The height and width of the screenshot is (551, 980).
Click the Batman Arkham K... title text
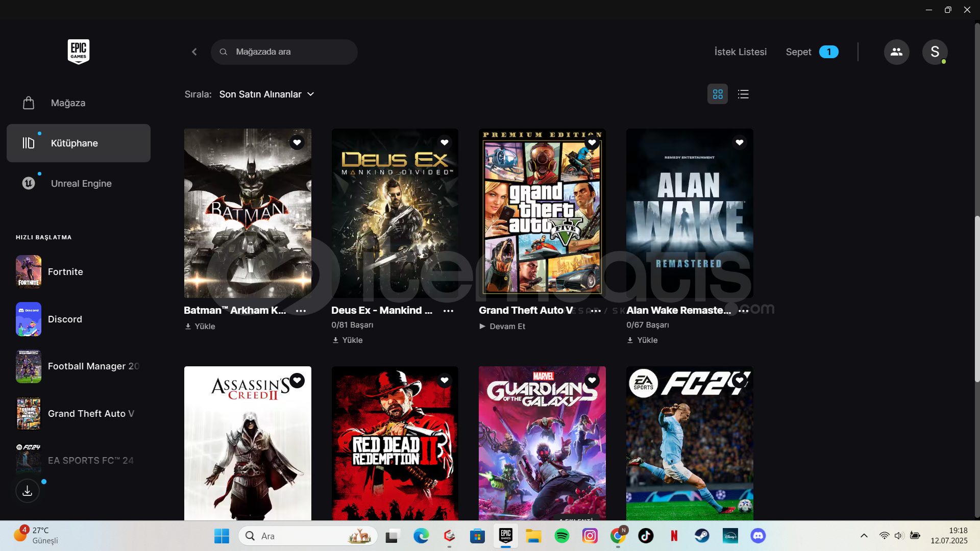(x=235, y=310)
